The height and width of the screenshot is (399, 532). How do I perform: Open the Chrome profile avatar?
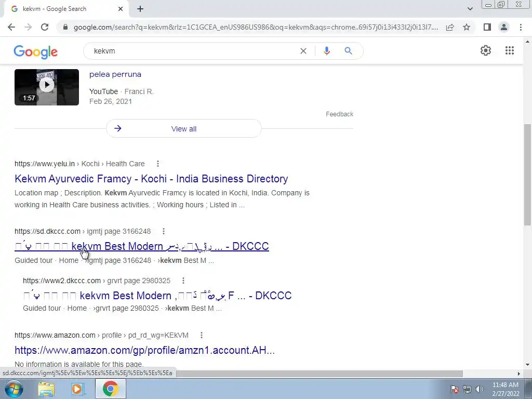point(504,27)
